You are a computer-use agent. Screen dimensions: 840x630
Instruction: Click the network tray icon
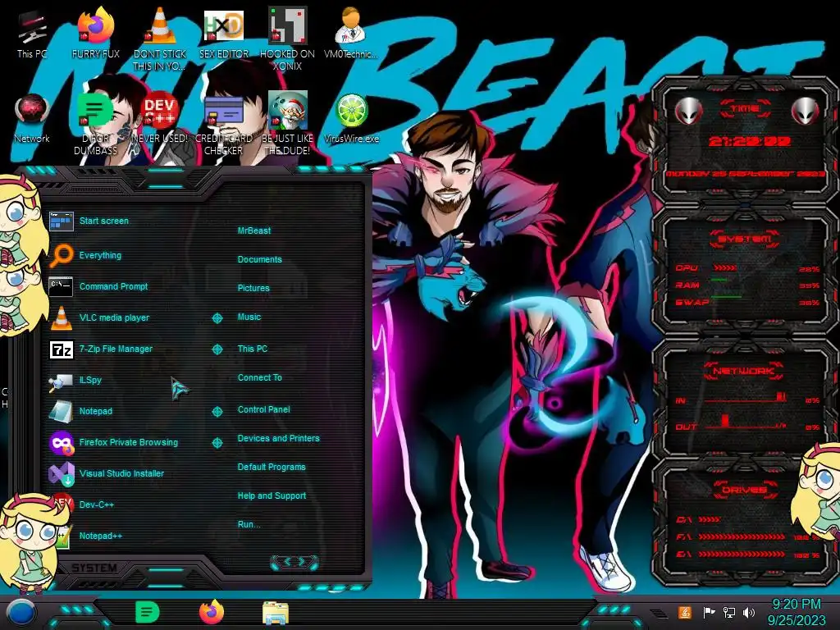click(x=729, y=612)
